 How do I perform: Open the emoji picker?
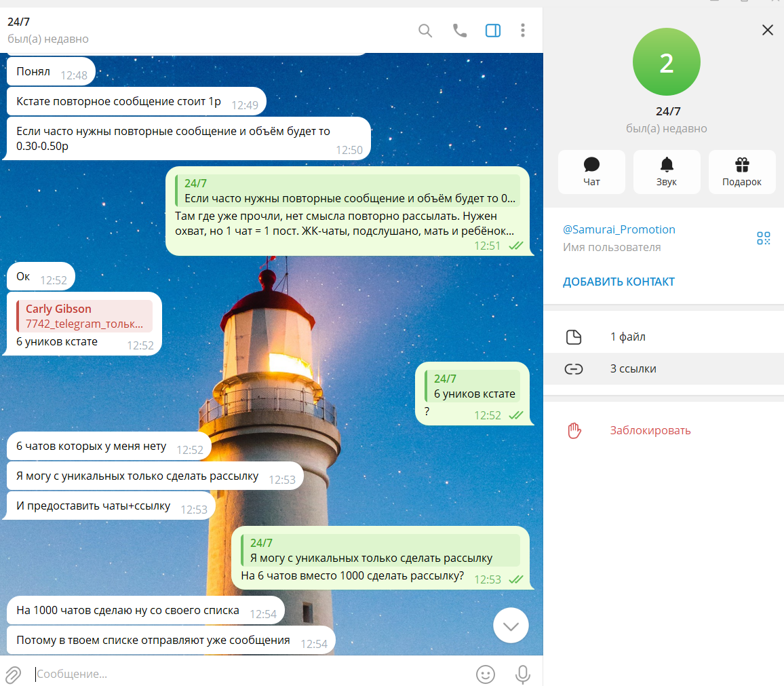(x=486, y=674)
